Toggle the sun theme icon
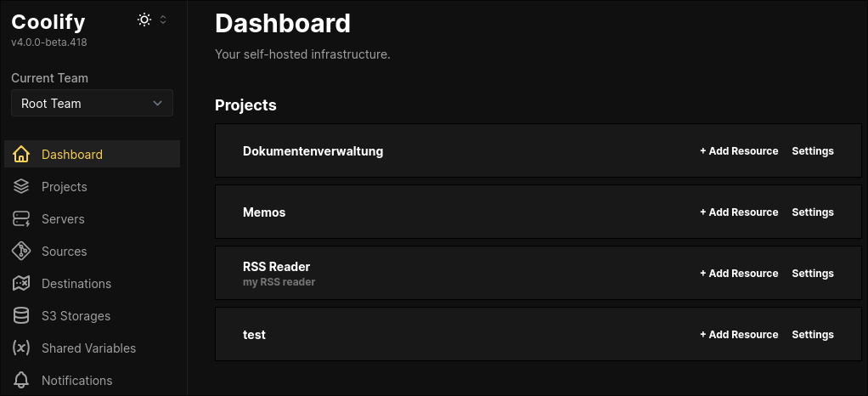Viewport: 868px width, 396px height. coord(144,20)
